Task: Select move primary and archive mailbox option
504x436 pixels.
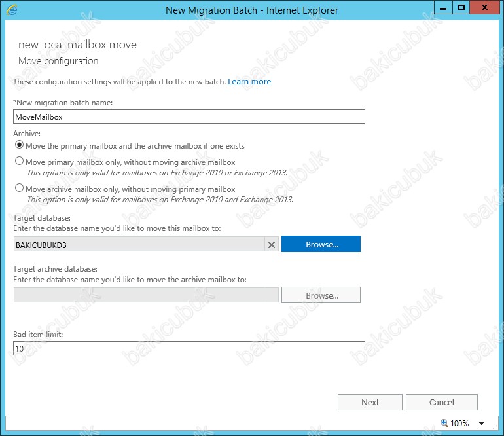Action: coord(19,145)
